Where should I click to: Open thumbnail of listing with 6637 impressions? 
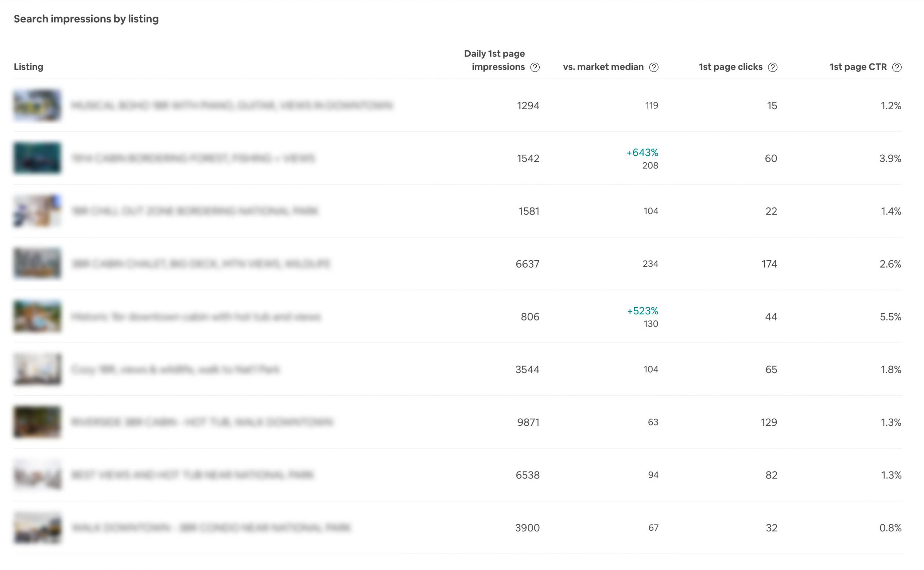(x=37, y=264)
